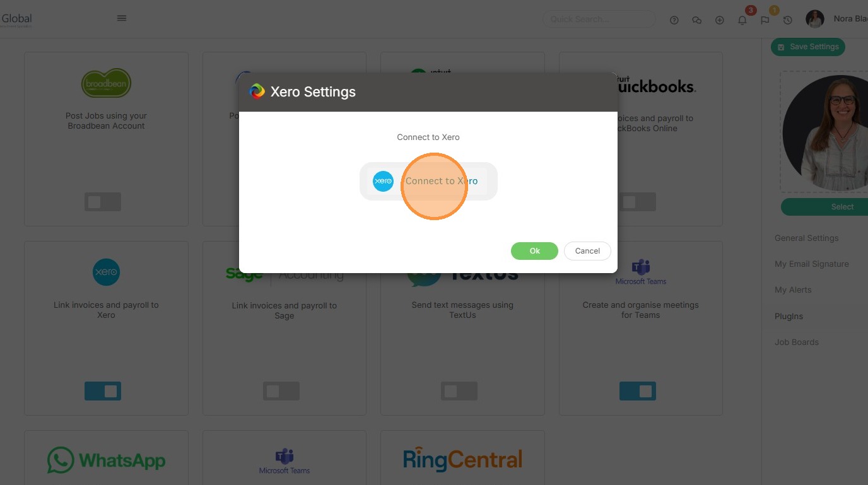Open the General Settings section
Viewport: 868px width, 485px height.
coord(807,238)
